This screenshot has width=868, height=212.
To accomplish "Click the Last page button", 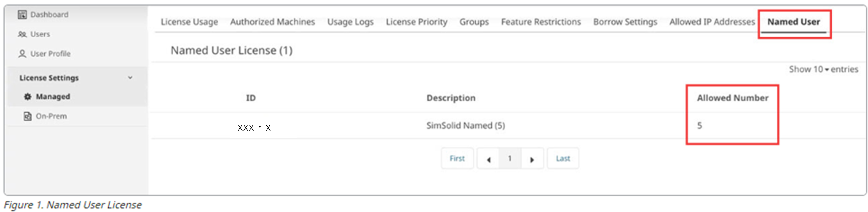I will click(x=563, y=158).
